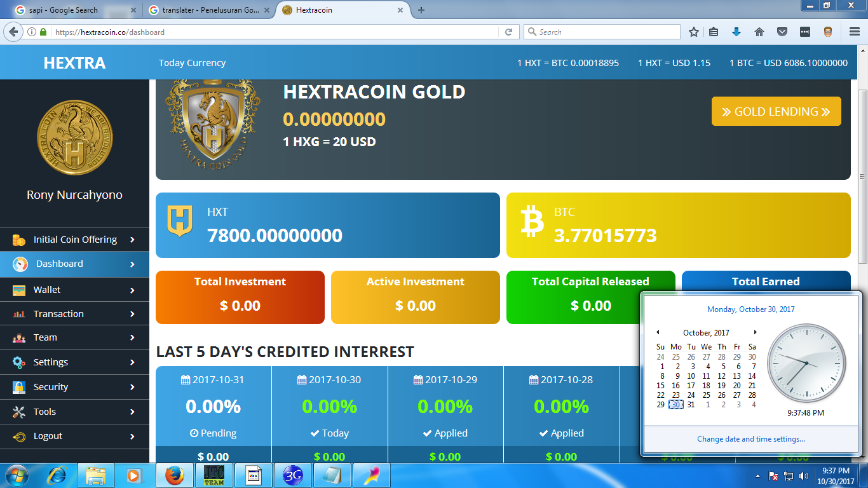This screenshot has width=868, height=488.
Task: Expand the Security row chevron
Action: tap(132, 387)
